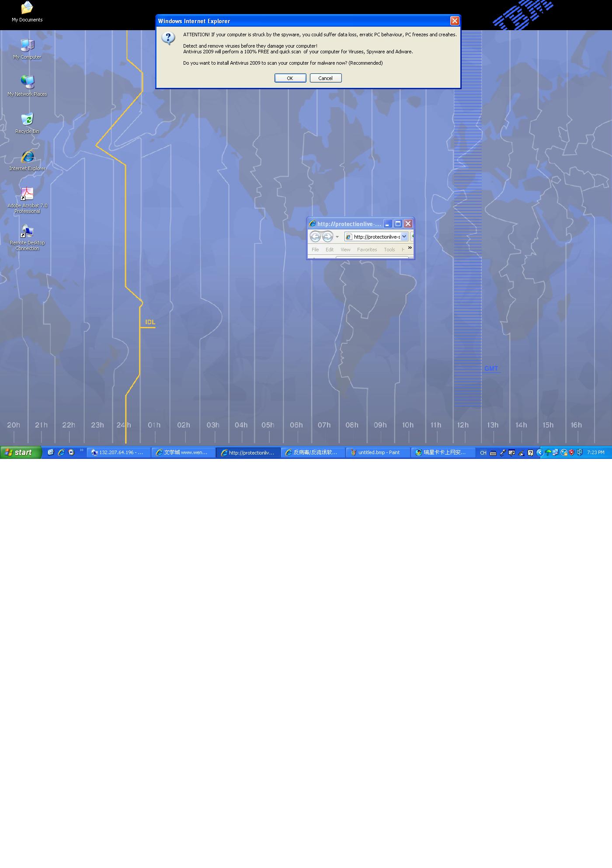Click the 7:23 PM system clock
The width and height of the screenshot is (612, 868).
point(596,452)
